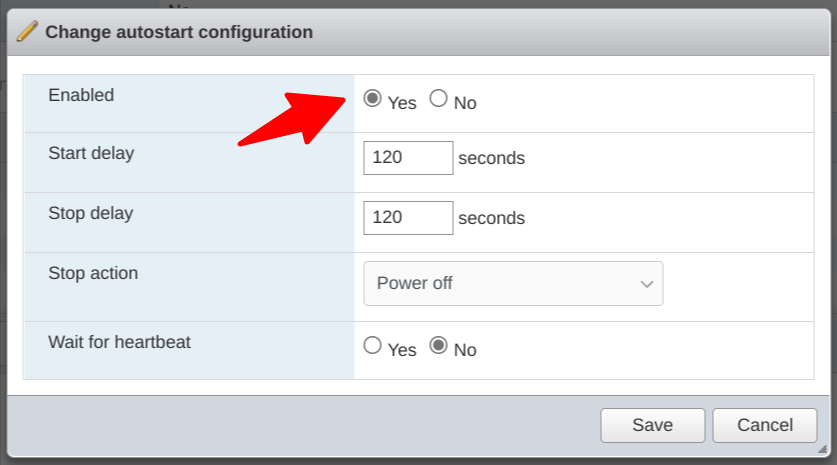Choose No for Wait for heartbeat
This screenshot has height=465, width=837.
pos(438,346)
